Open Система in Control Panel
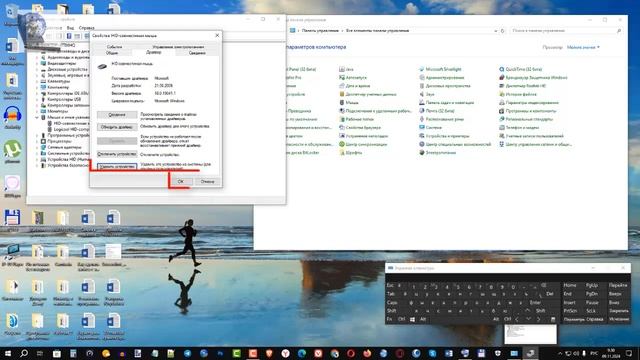 431,127
